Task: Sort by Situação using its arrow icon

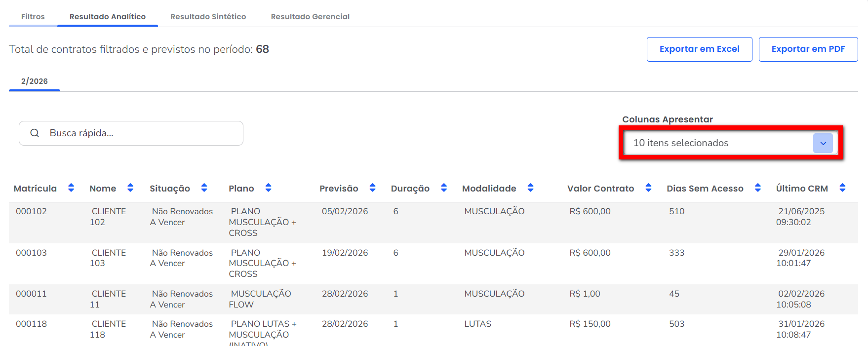Action: [204, 188]
